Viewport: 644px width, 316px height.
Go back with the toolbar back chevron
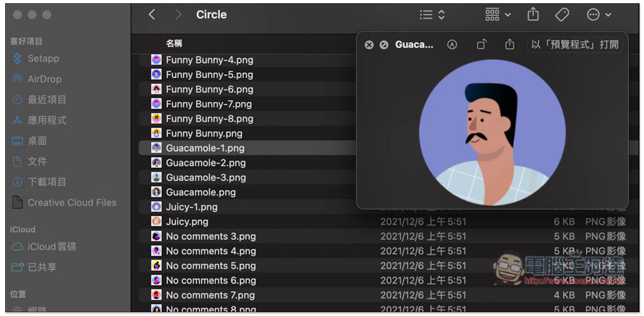[x=152, y=14]
